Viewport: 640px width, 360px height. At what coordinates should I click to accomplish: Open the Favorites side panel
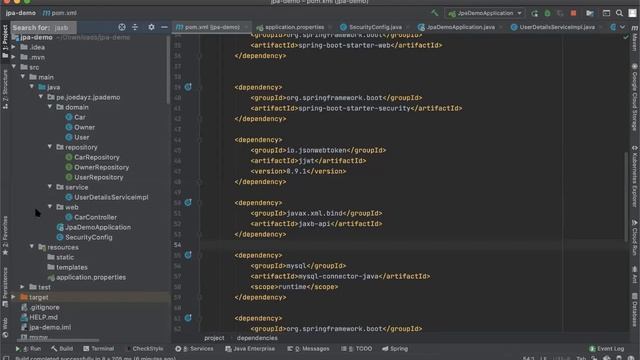click(x=5, y=236)
